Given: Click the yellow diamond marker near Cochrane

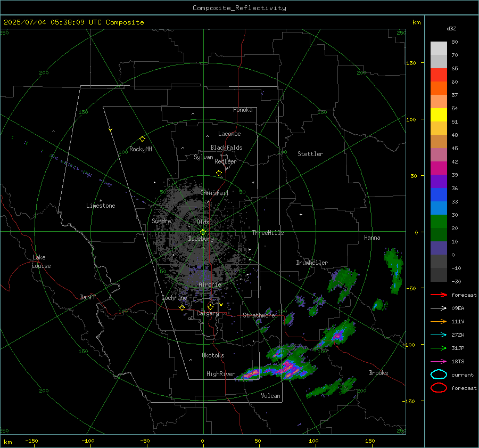Looking at the screenshot, I should tap(183, 307).
